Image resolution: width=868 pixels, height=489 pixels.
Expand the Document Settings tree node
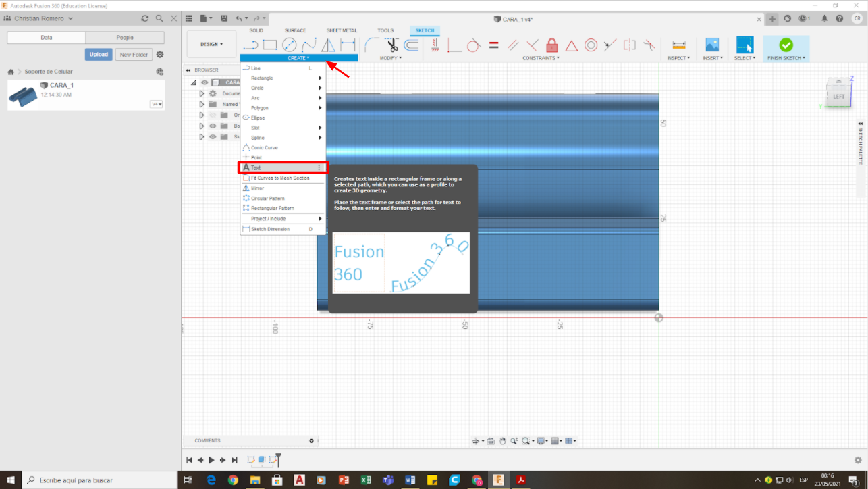pyautogui.click(x=201, y=93)
